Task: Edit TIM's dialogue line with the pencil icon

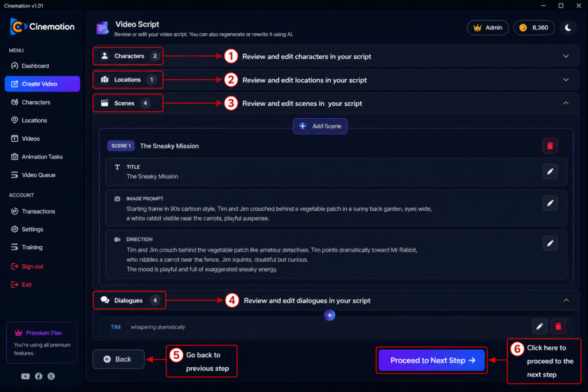Action: click(x=539, y=327)
